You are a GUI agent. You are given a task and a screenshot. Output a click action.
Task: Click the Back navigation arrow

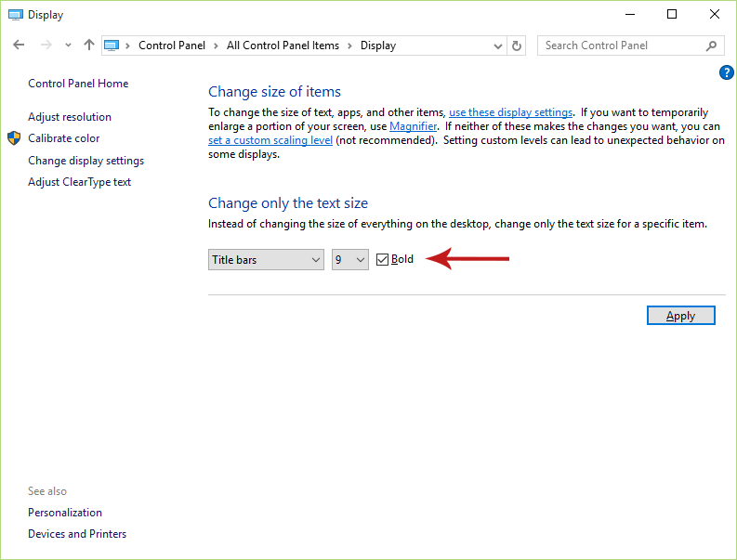click(19, 46)
